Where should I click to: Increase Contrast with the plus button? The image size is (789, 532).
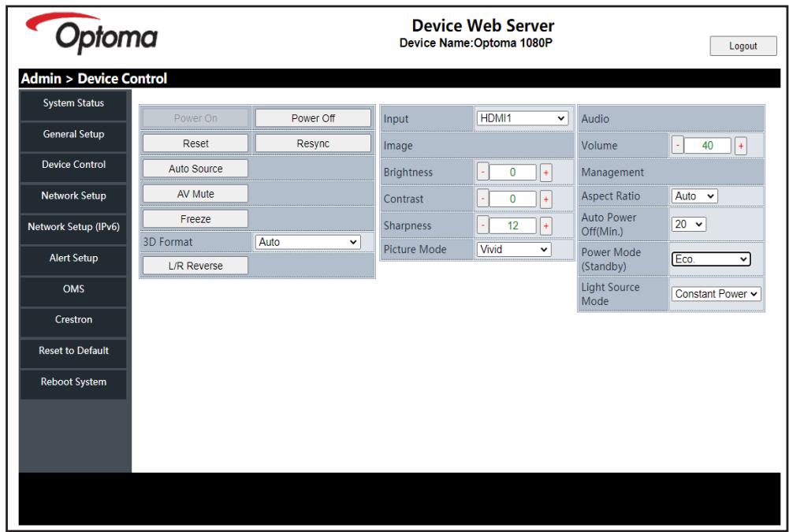pyautogui.click(x=546, y=199)
